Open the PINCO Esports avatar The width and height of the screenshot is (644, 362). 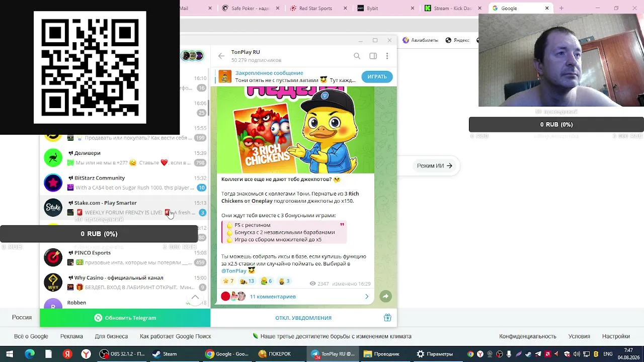53,257
